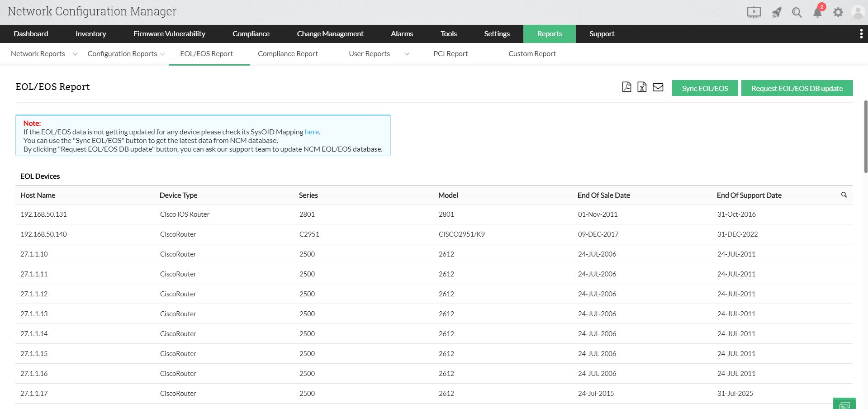The width and height of the screenshot is (868, 409).
Task: Switch to the Compliance Report tab
Action: (x=288, y=53)
